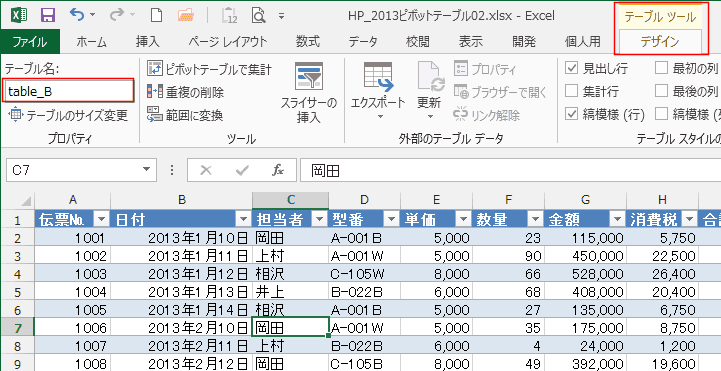721x371 pixels.
Task: Click the Export (エクスポート) table icon
Action: pyautogui.click(x=378, y=76)
